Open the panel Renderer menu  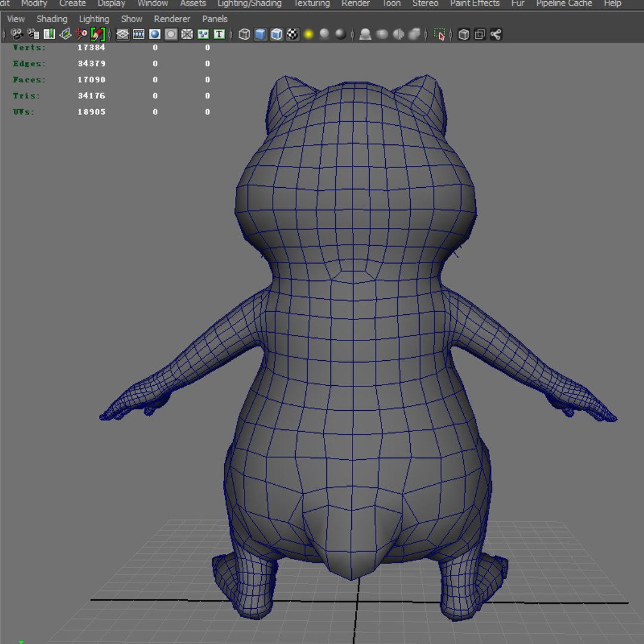[x=172, y=19]
